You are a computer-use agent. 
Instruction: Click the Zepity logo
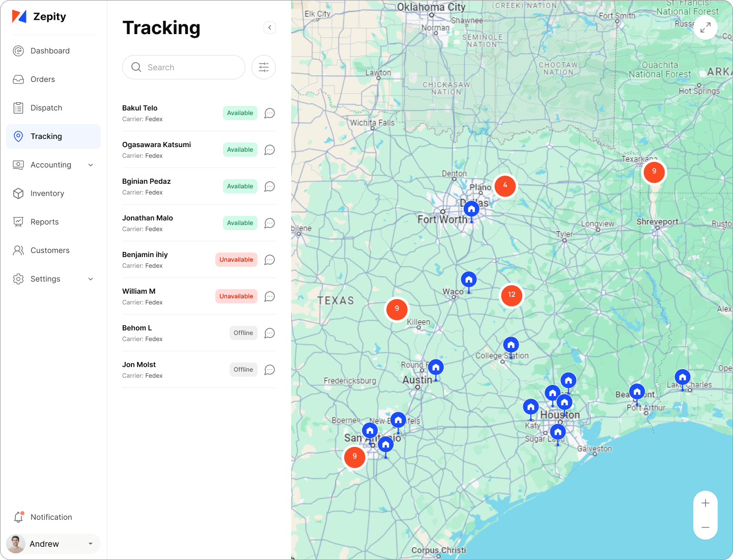point(39,17)
